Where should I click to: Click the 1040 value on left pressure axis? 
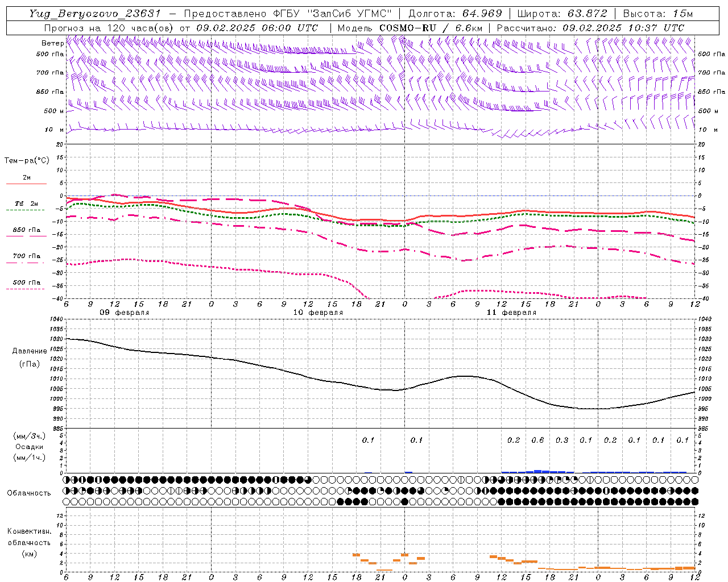point(56,319)
